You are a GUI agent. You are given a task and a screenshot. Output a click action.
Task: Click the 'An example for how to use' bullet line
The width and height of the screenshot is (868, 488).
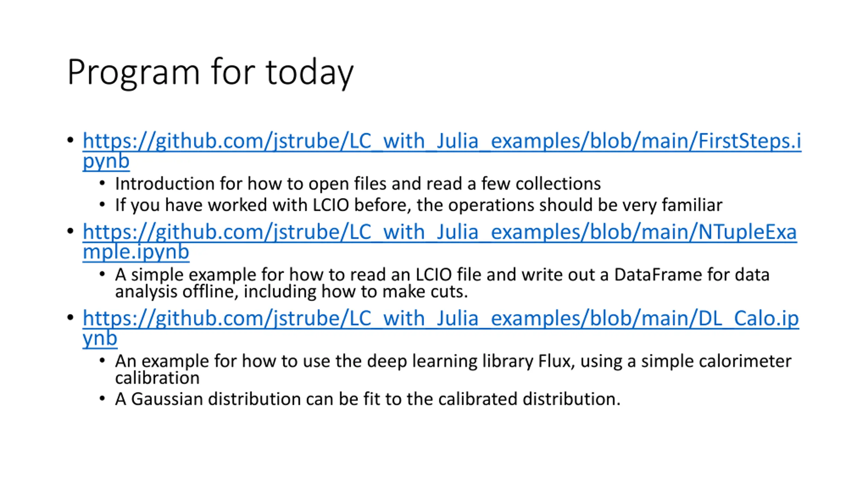(x=453, y=361)
